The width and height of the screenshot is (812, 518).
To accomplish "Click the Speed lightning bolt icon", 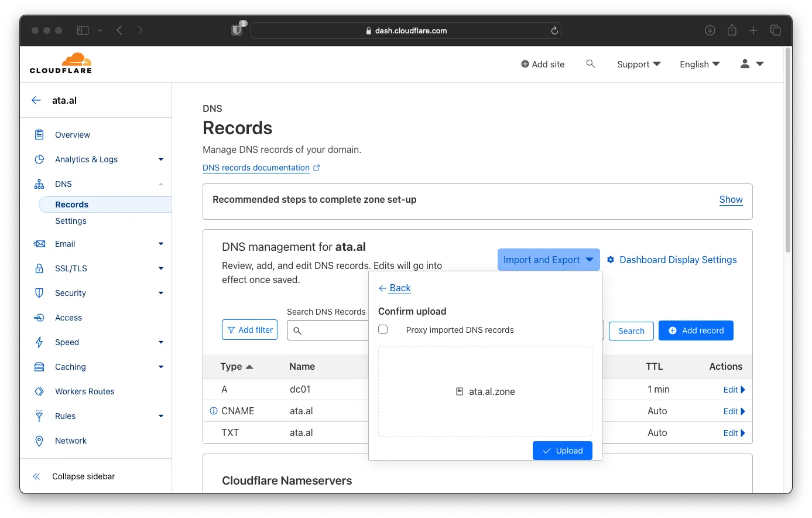I will [39, 342].
